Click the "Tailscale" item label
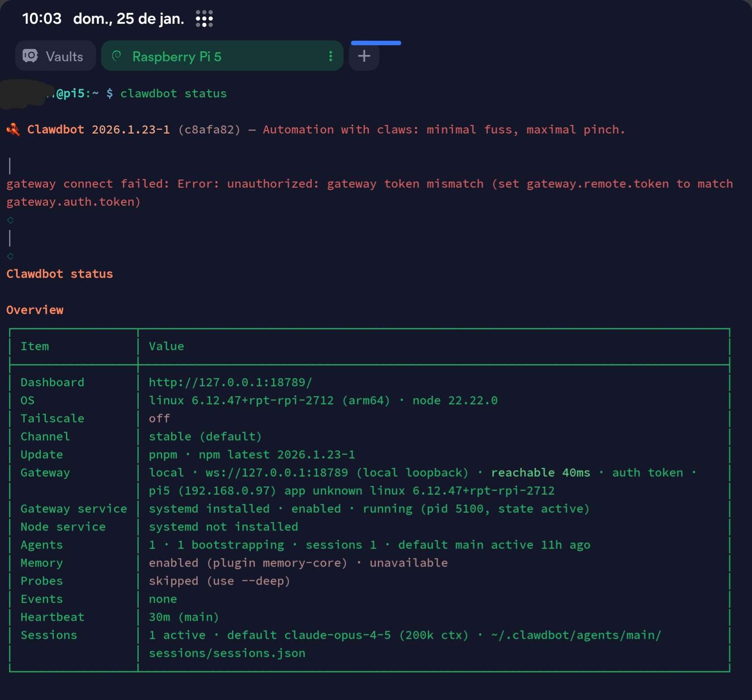 (x=52, y=419)
